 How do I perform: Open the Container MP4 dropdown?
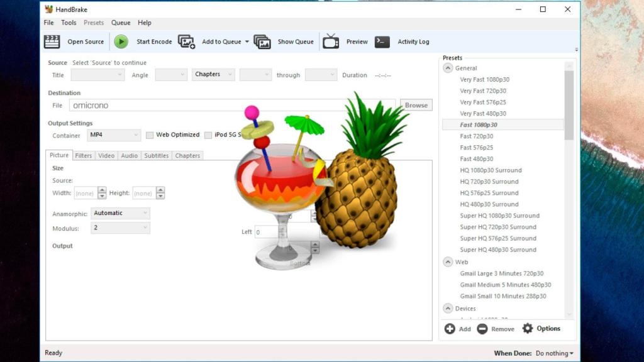114,135
